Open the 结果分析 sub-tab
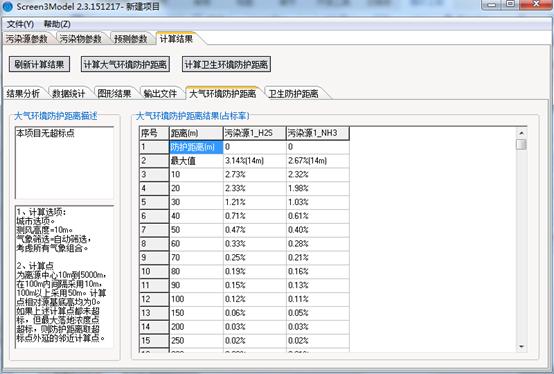554x374 pixels. pos(23,94)
